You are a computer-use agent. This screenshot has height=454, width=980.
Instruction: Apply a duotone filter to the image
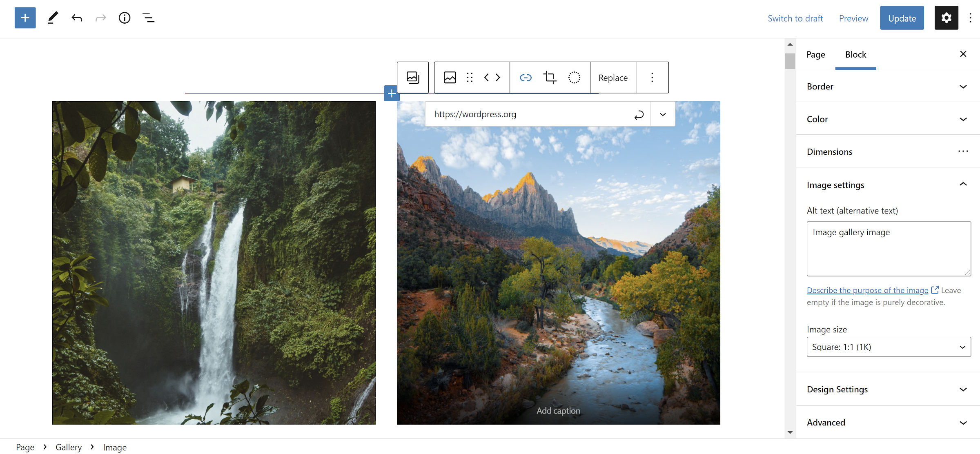[574, 77]
